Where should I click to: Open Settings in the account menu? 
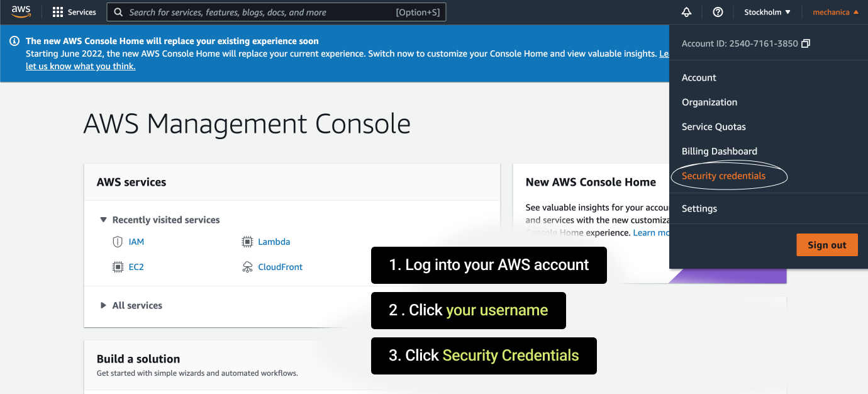[x=699, y=208]
